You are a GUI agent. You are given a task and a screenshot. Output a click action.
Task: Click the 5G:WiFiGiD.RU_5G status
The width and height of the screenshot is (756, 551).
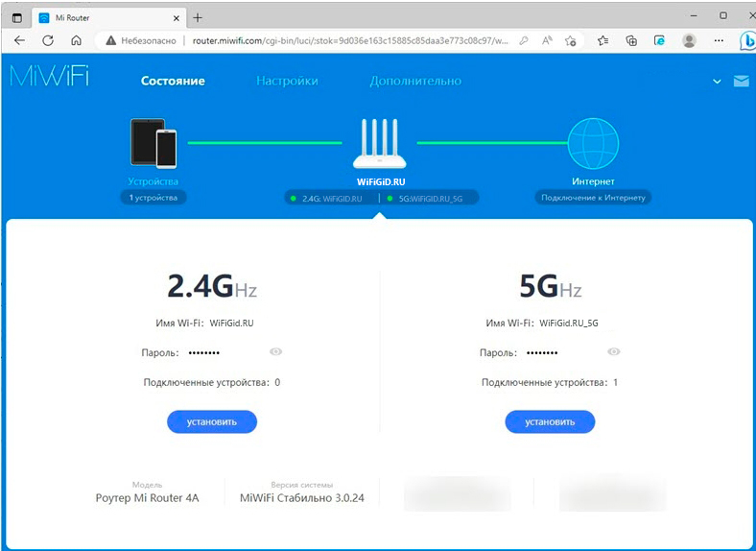click(x=425, y=199)
